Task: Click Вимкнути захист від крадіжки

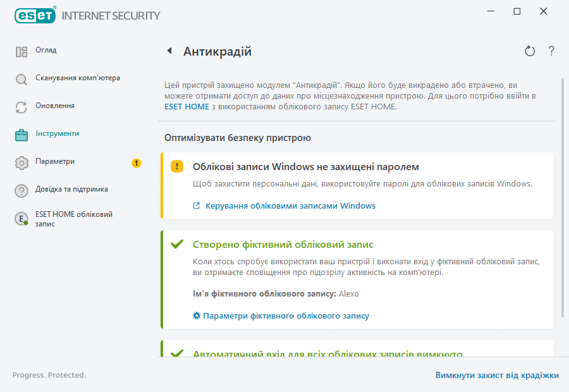Action: pyautogui.click(x=497, y=376)
